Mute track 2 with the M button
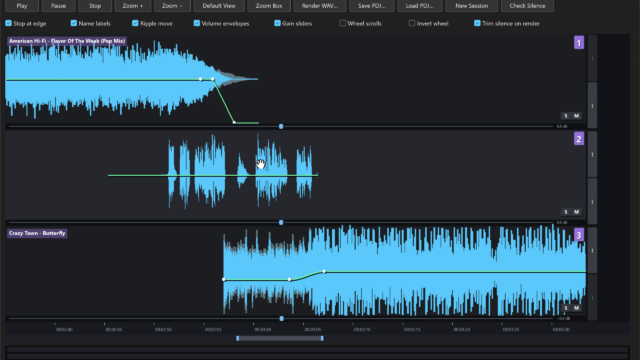The image size is (640, 360). click(x=576, y=212)
